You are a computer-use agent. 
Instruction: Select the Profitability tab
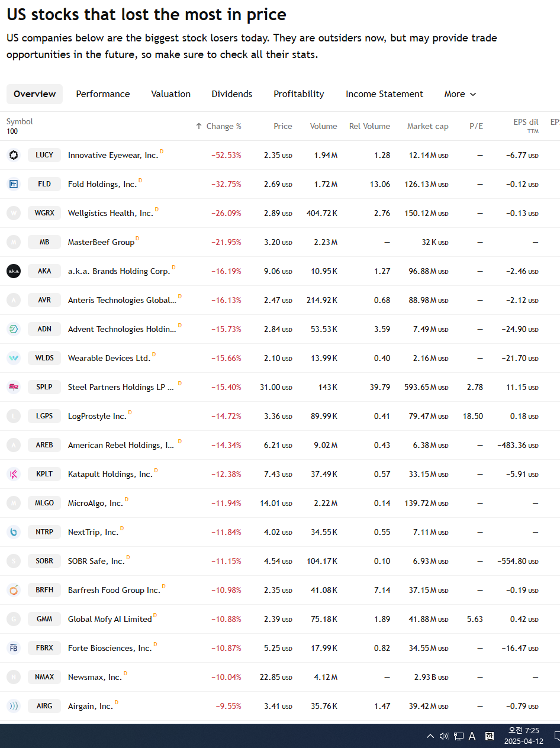[299, 94]
